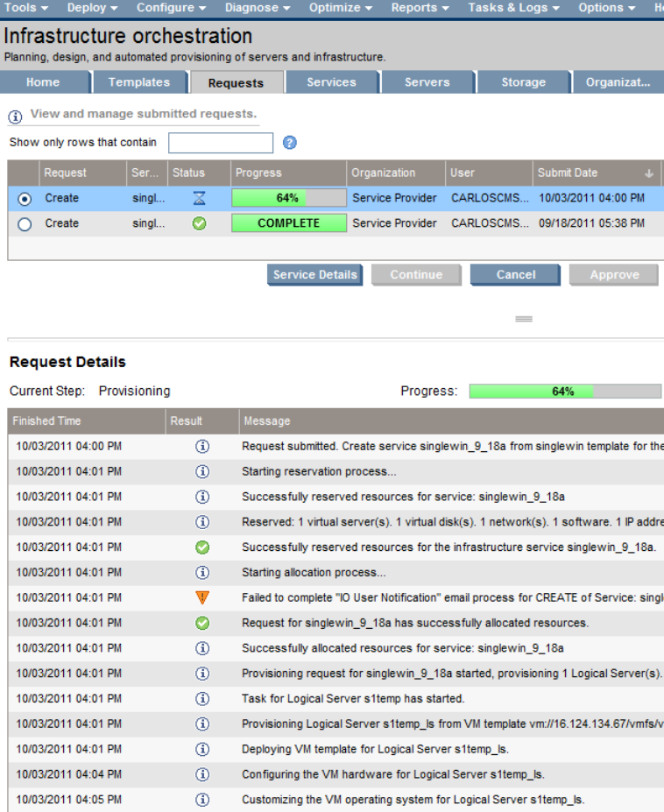This screenshot has width=664, height=812.
Task: Click the hourglass status icon in first request
Action: click(x=200, y=198)
